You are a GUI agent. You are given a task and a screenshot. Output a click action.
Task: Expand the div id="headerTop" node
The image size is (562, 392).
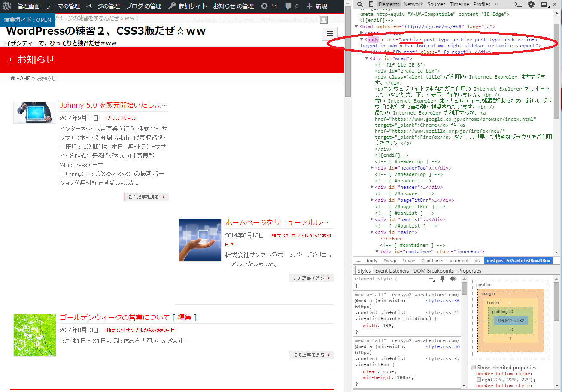click(372, 168)
